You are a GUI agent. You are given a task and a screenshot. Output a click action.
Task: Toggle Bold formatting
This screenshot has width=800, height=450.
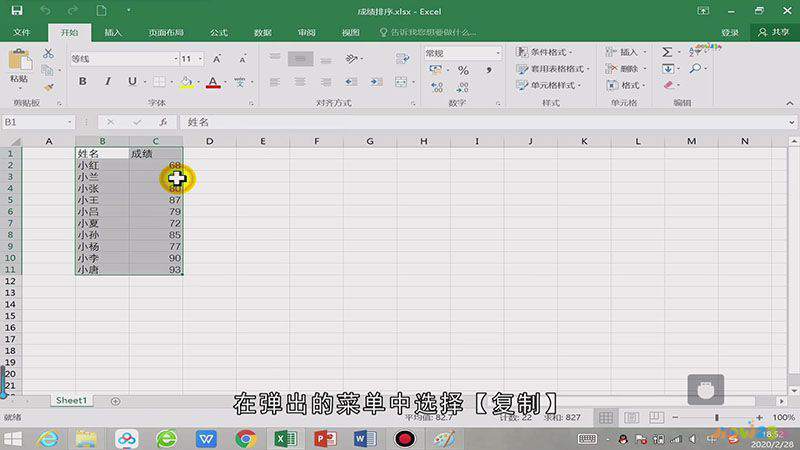tap(82, 81)
